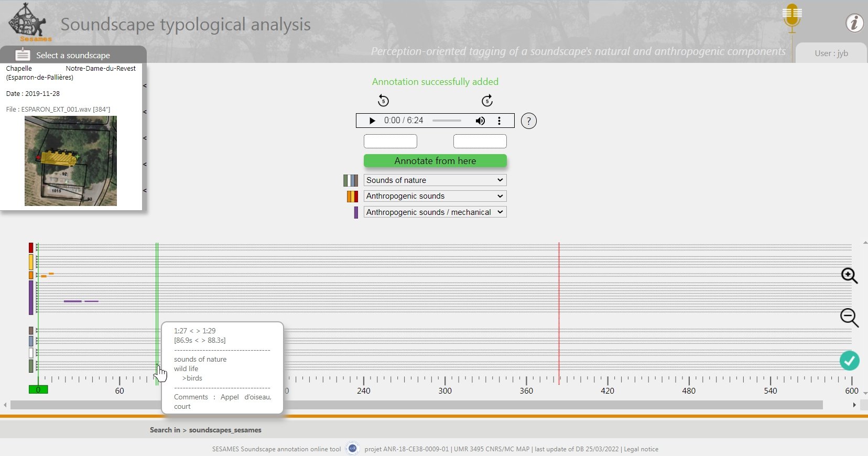
Task: Click the Annotation successfully added message
Action: (x=435, y=82)
